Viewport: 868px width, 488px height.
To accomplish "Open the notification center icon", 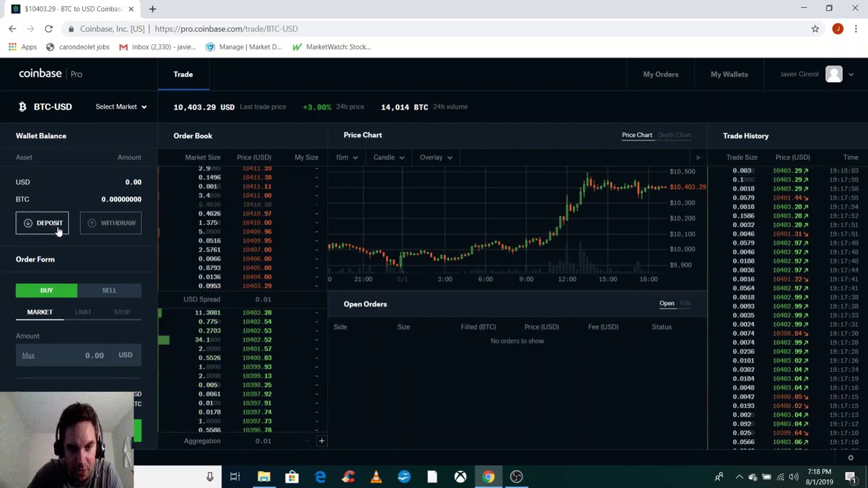I will [852, 476].
